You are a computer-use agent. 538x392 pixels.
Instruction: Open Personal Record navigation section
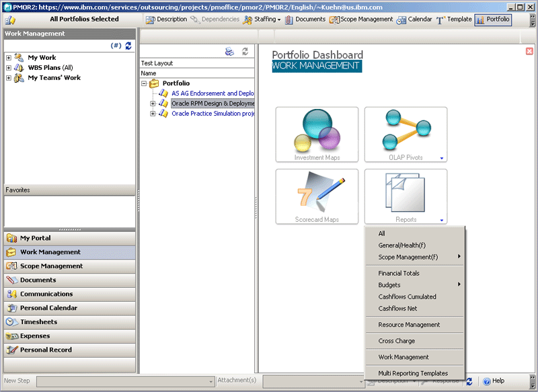[70, 350]
